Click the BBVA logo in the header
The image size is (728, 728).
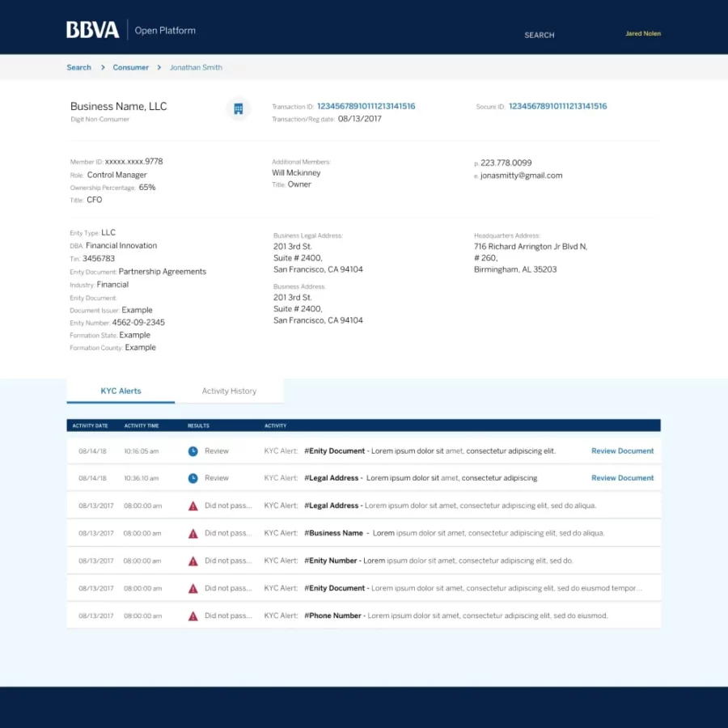point(90,29)
